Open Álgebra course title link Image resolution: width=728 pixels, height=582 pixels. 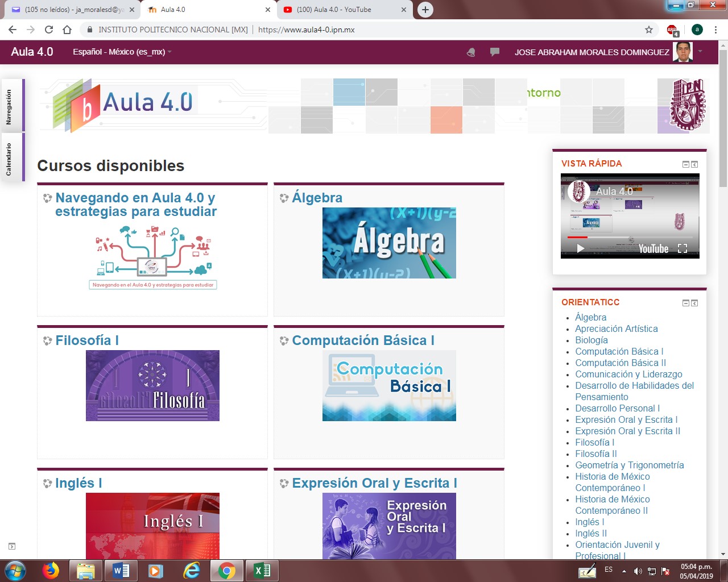click(317, 198)
